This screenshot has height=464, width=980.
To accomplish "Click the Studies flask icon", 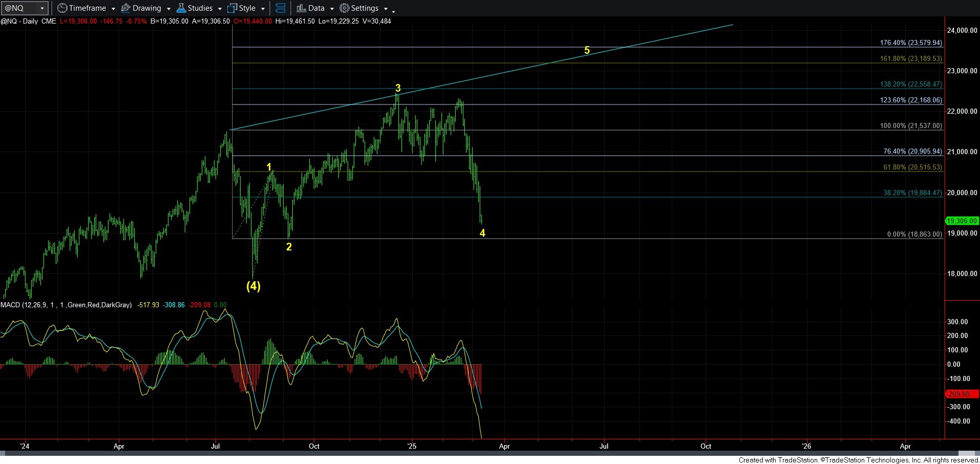I will click(181, 8).
